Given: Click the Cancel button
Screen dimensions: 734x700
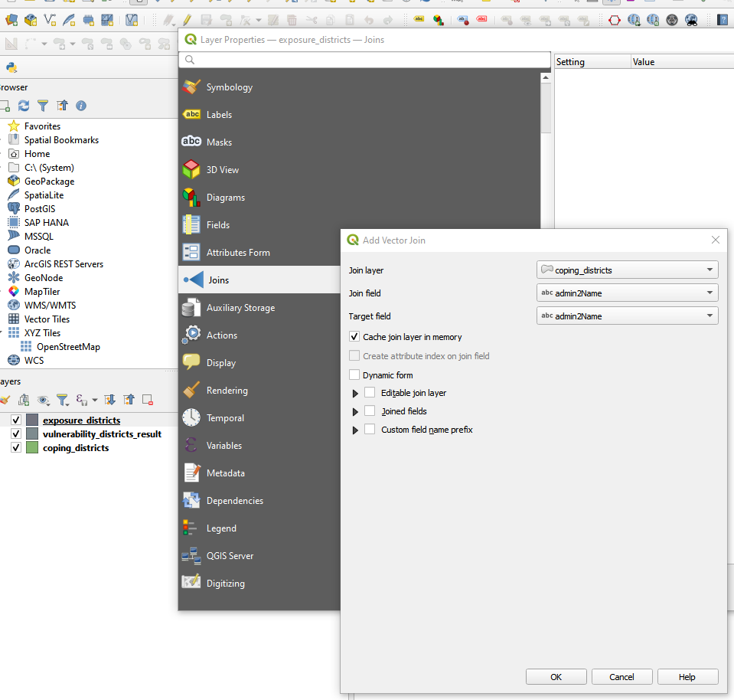Looking at the screenshot, I should [621, 677].
